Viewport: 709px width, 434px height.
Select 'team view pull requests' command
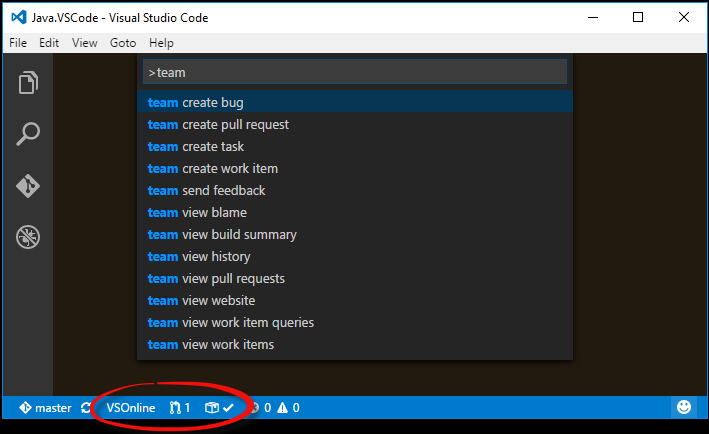coord(355,278)
